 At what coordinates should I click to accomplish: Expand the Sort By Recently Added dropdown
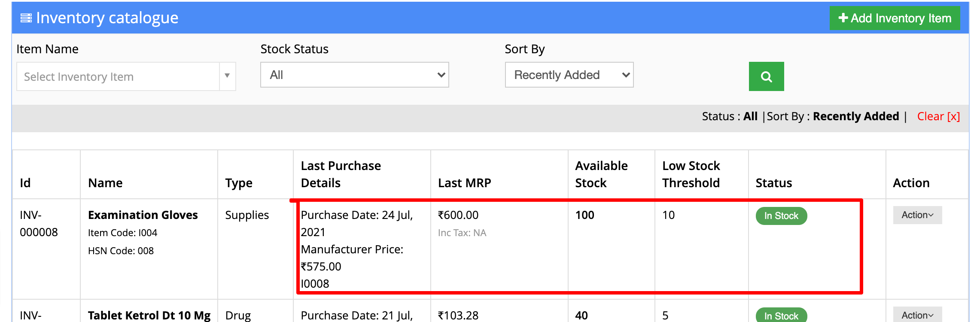pyautogui.click(x=569, y=75)
